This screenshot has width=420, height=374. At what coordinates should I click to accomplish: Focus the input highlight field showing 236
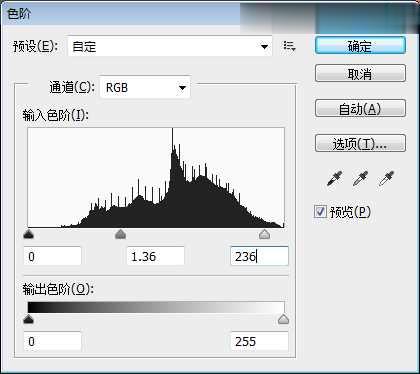pos(259,256)
